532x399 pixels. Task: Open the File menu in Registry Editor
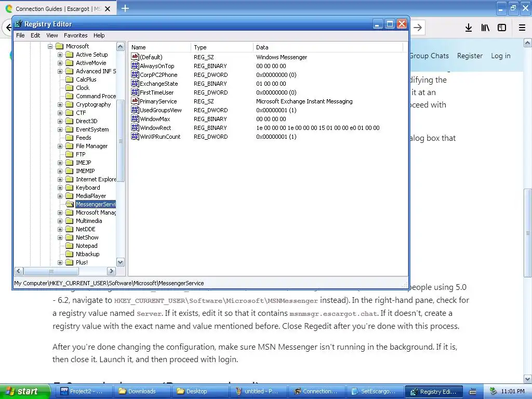click(x=20, y=35)
